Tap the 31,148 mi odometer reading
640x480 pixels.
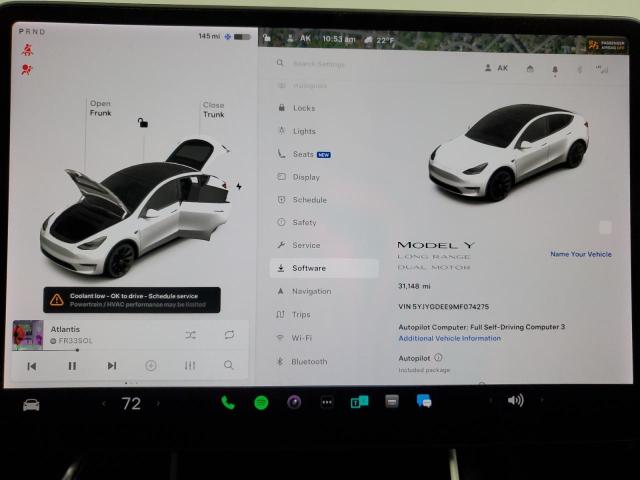click(x=414, y=286)
